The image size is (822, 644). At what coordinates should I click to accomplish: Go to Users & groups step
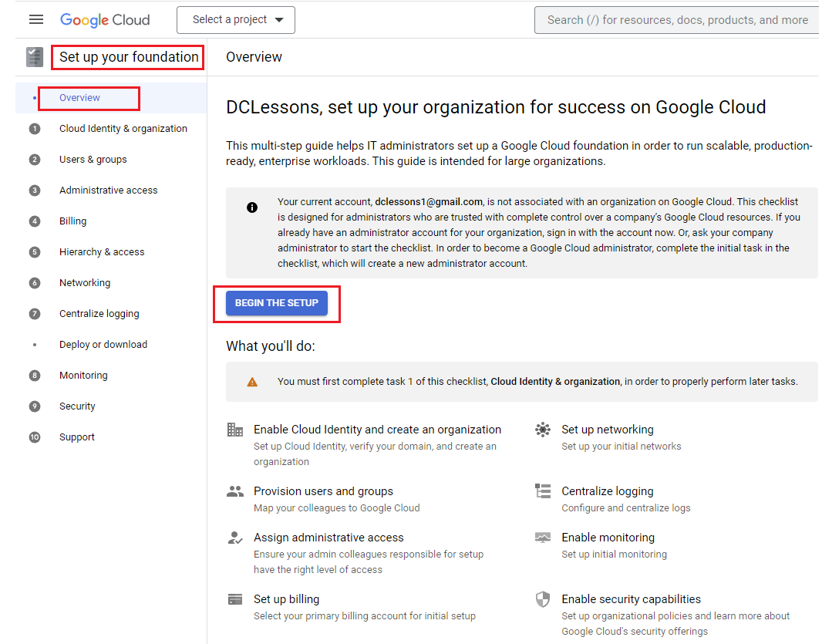(93, 160)
